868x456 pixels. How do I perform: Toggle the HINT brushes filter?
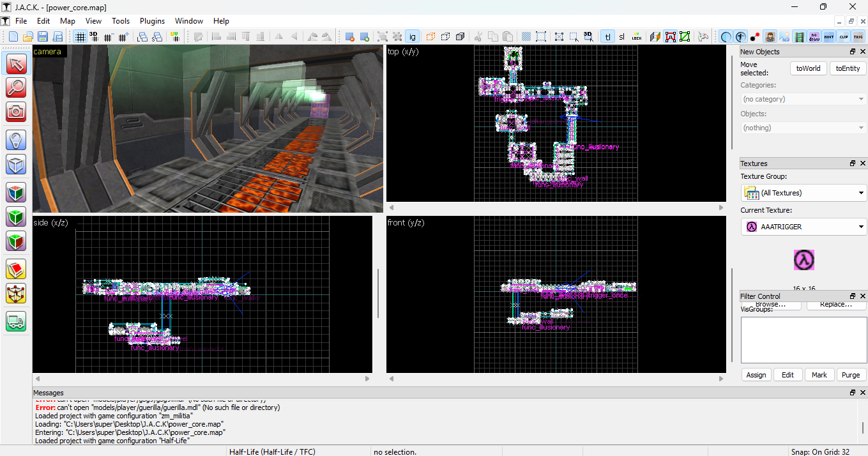pyautogui.click(x=829, y=36)
